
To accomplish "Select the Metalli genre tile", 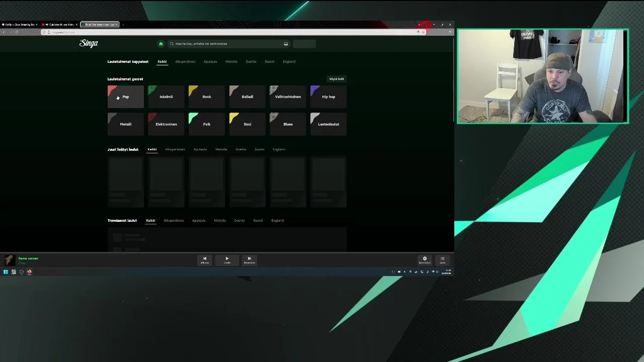I will pos(125,124).
